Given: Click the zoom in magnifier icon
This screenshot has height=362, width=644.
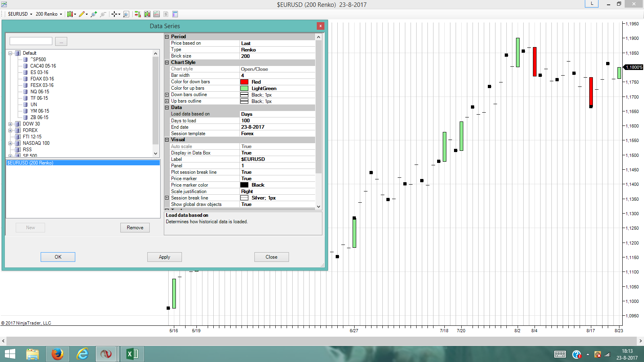Looking at the screenshot, I should coord(94,14).
